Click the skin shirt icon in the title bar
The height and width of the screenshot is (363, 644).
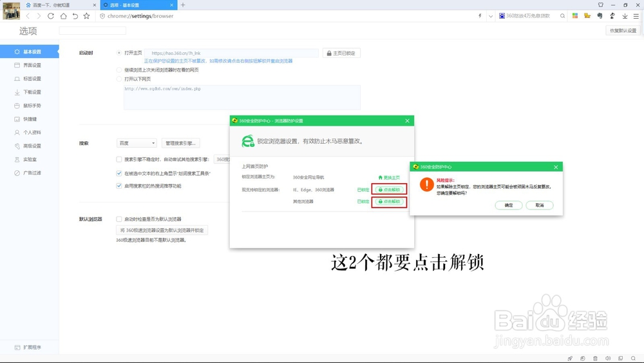(601, 5)
